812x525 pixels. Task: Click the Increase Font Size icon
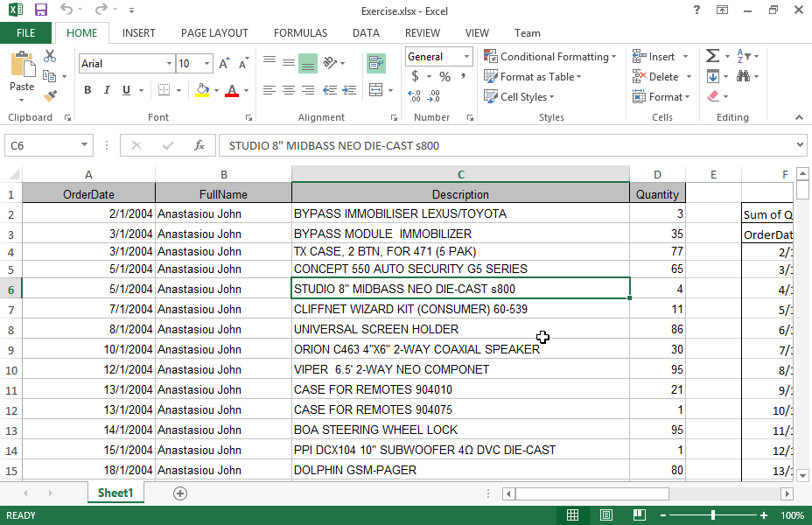[225, 64]
